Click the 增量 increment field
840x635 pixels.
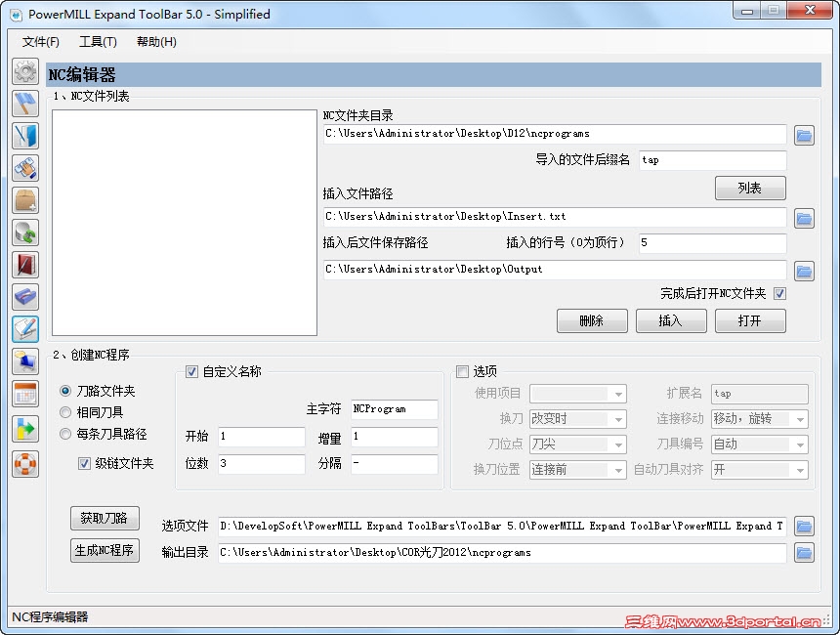[x=395, y=437]
